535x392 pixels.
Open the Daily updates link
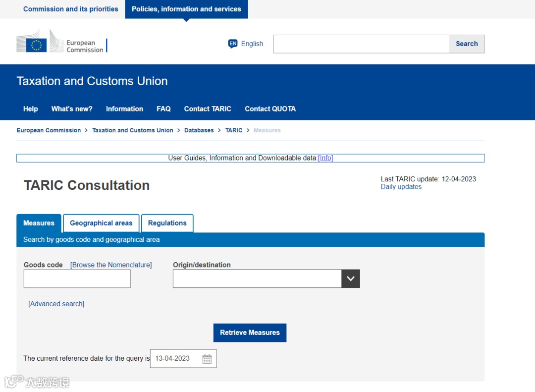coord(401,187)
